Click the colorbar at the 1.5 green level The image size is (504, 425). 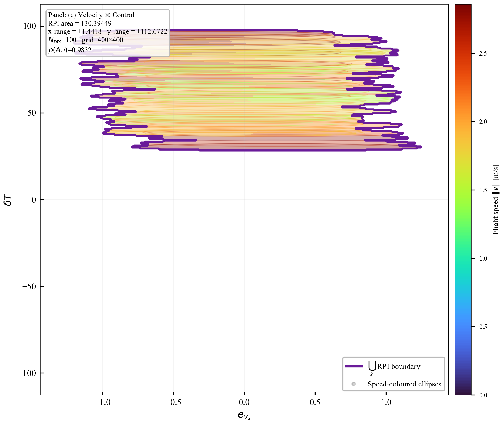(463, 190)
